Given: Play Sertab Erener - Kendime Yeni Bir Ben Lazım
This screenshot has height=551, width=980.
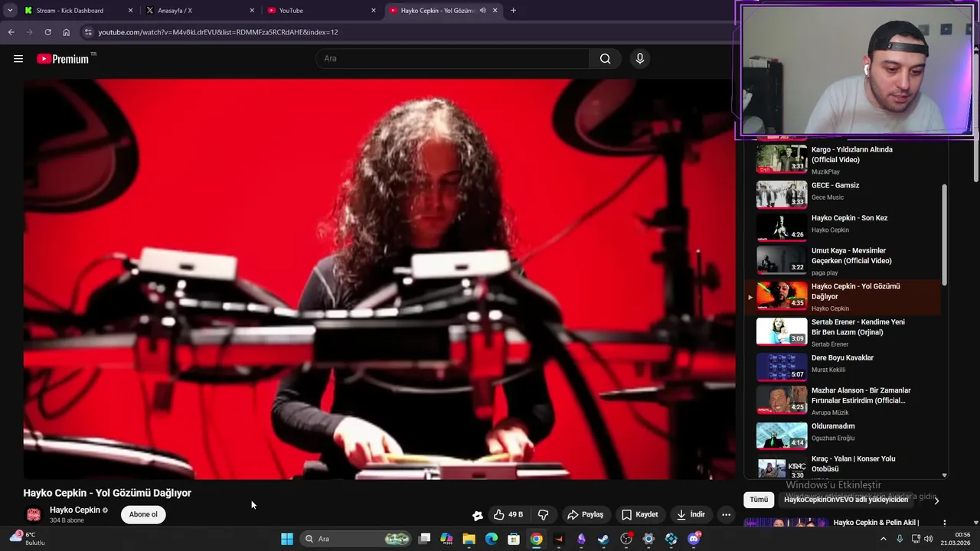Looking at the screenshot, I should pos(842,331).
